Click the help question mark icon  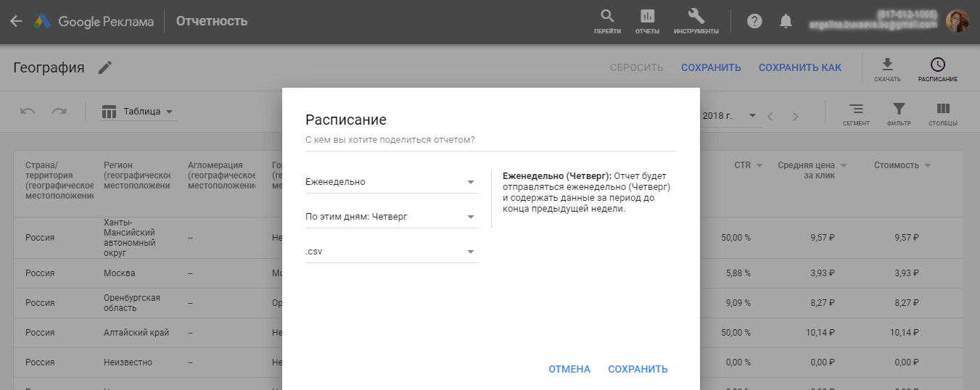(754, 21)
